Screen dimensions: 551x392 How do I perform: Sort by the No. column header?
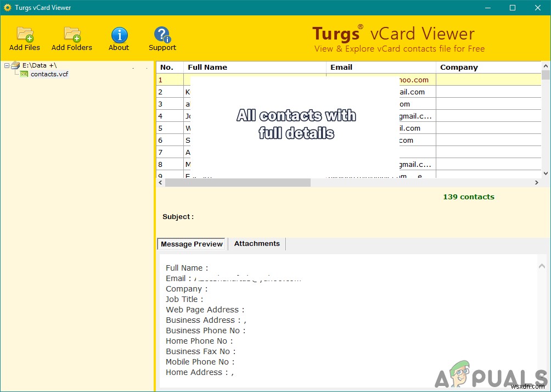(170, 67)
